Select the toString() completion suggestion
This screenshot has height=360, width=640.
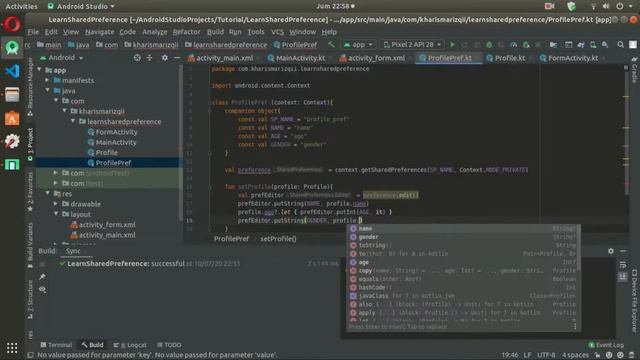click(463, 245)
